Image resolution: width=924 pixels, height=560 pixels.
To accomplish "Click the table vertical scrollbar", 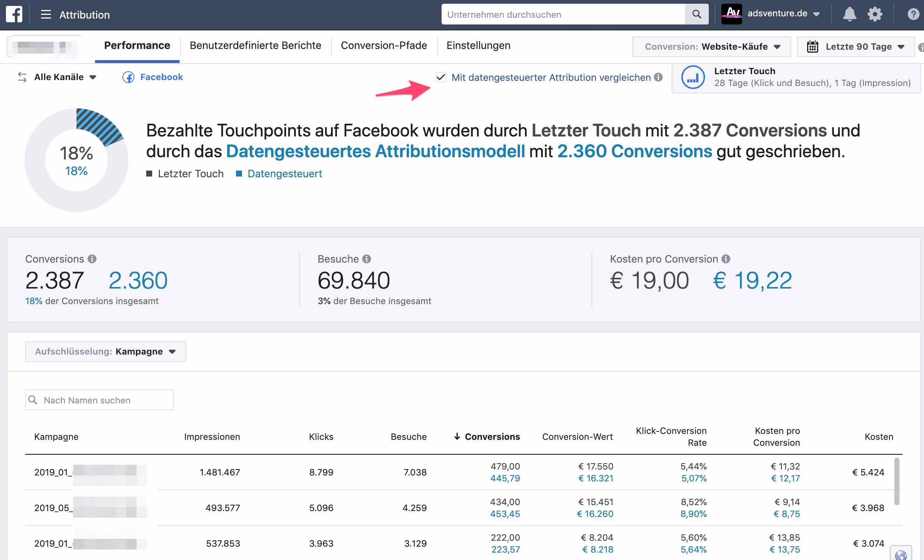I will click(897, 481).
